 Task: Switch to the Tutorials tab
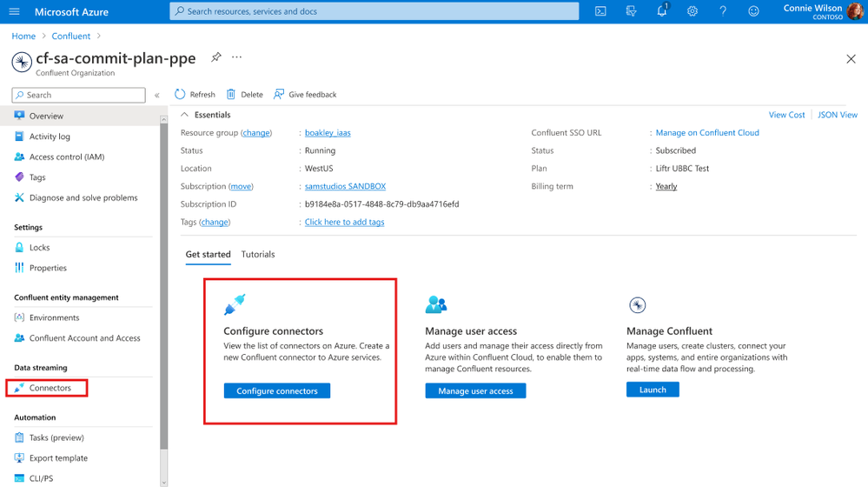click(x=258, y=254)
